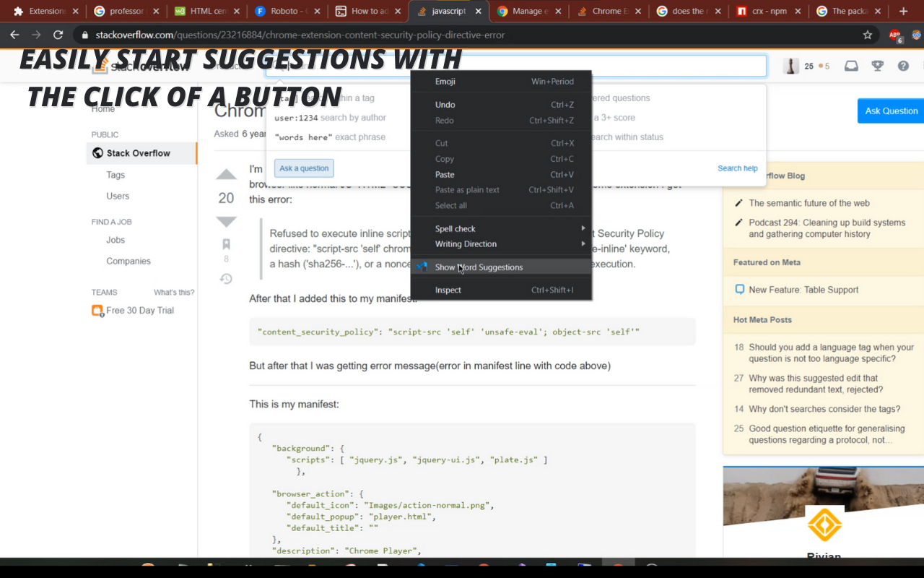Viewport: 924px width, 578px height.
Task: Open the Stack Overflow inbox icon
Action: [852, 66]
